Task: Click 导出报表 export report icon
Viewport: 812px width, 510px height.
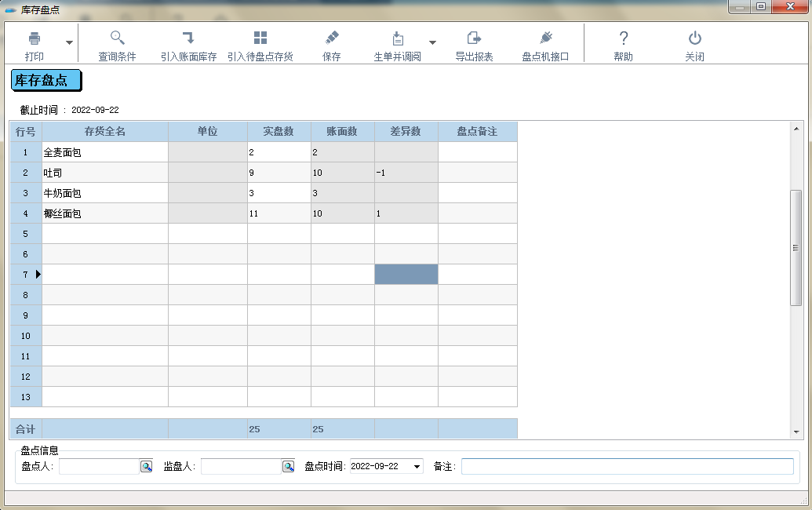Action: pyautogui.click(x=475, y=43)
